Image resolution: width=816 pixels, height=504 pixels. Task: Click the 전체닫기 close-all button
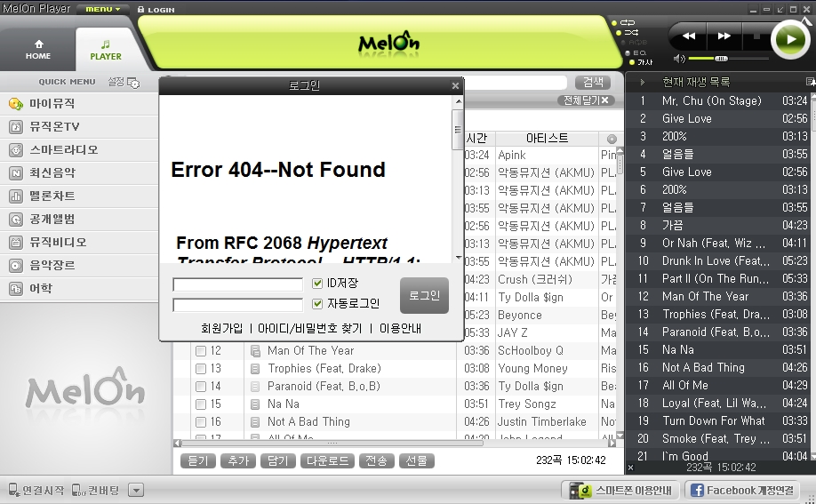pos(586,100)
